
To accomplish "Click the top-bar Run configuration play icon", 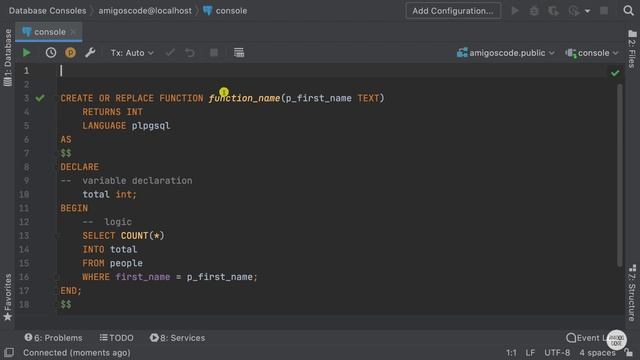I will pos(515,11).
